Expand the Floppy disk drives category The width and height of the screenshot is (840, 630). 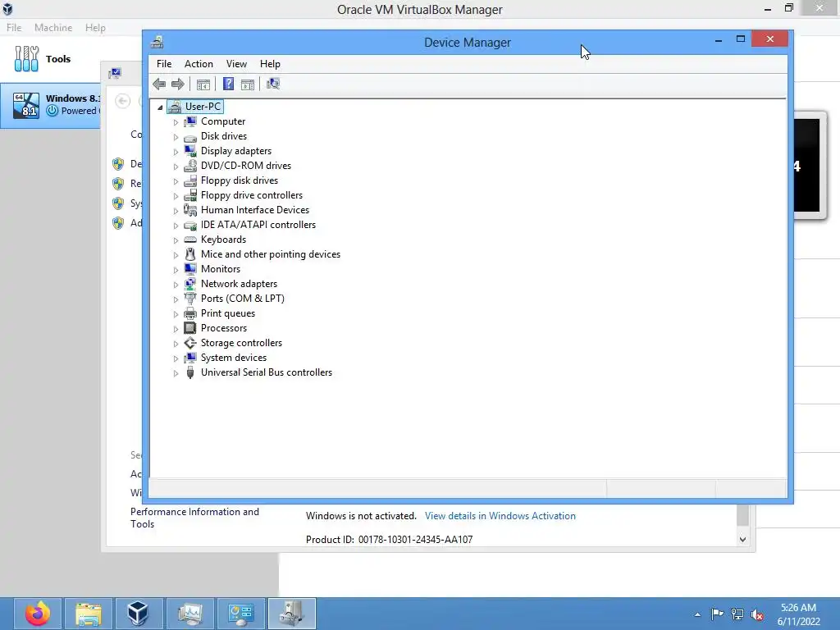pos(176,181)
